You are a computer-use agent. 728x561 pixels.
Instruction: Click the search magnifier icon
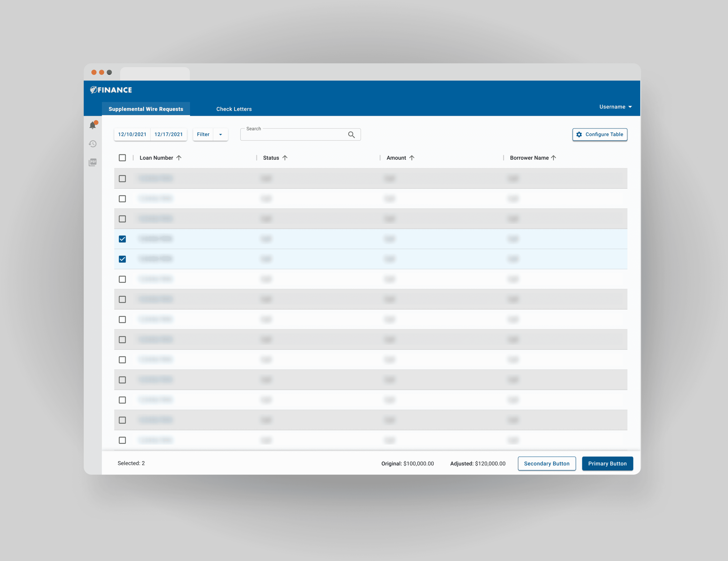(352, 134)
